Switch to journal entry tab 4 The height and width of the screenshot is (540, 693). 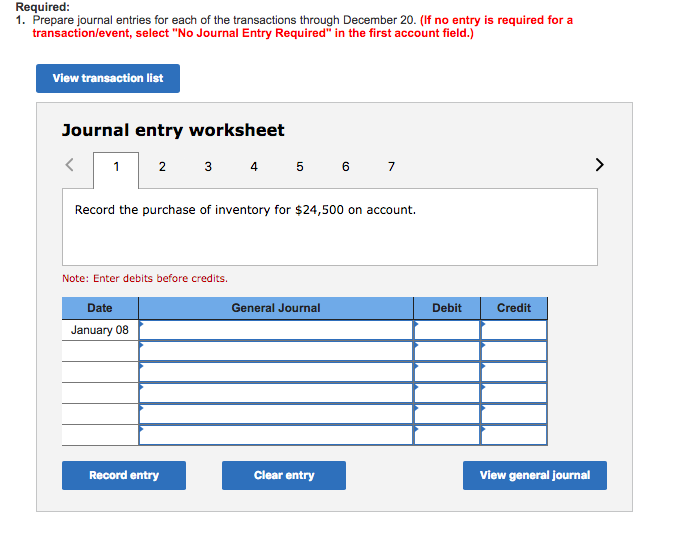pos(254,167)
